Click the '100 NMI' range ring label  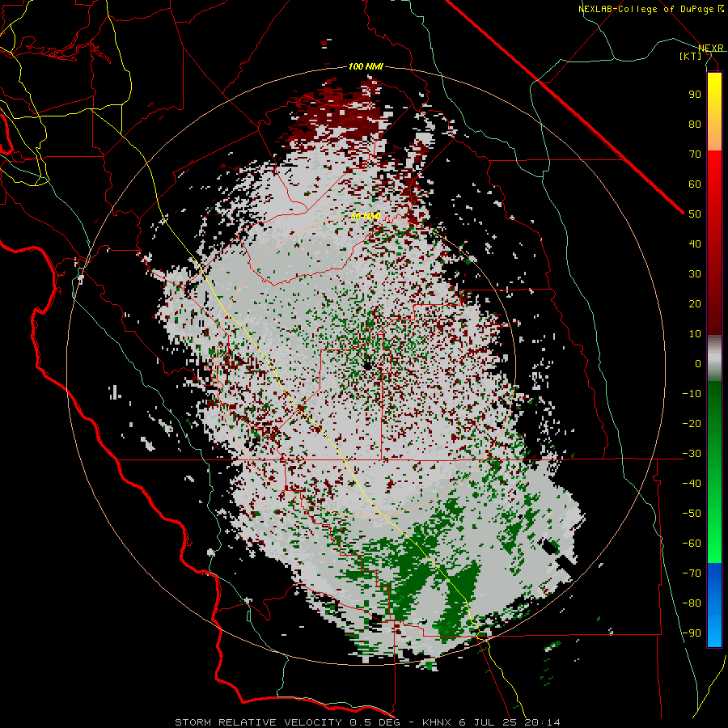[x=366, y=67]
